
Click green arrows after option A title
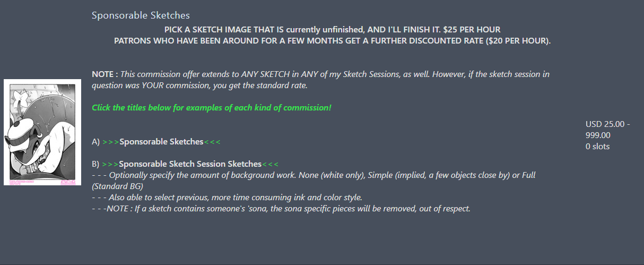click(212, 142)
